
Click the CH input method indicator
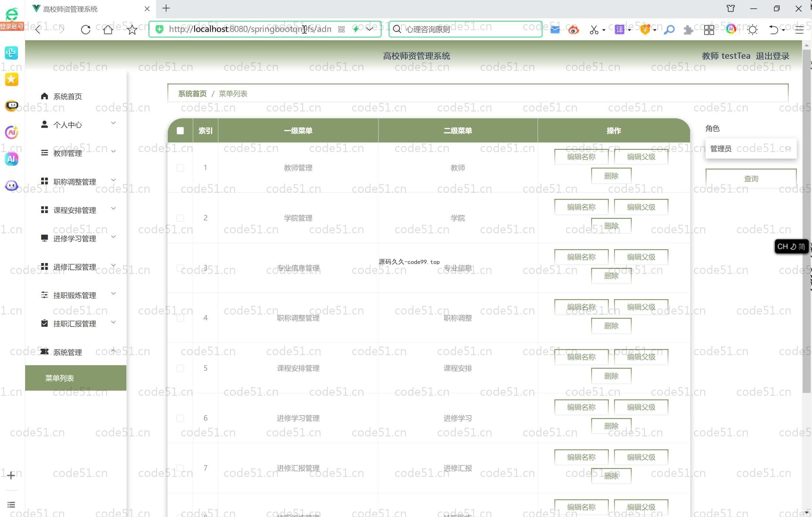tap(791, 246)
